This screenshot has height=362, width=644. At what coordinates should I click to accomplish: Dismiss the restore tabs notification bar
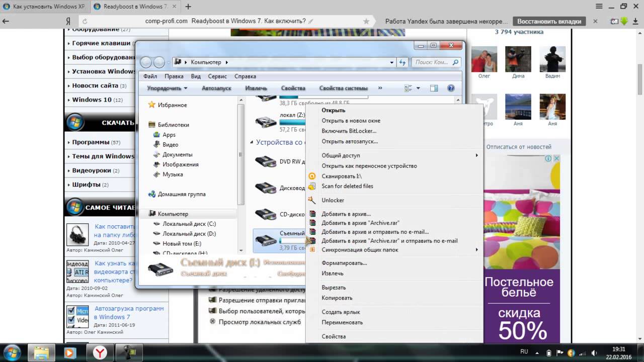coord(596,21)
